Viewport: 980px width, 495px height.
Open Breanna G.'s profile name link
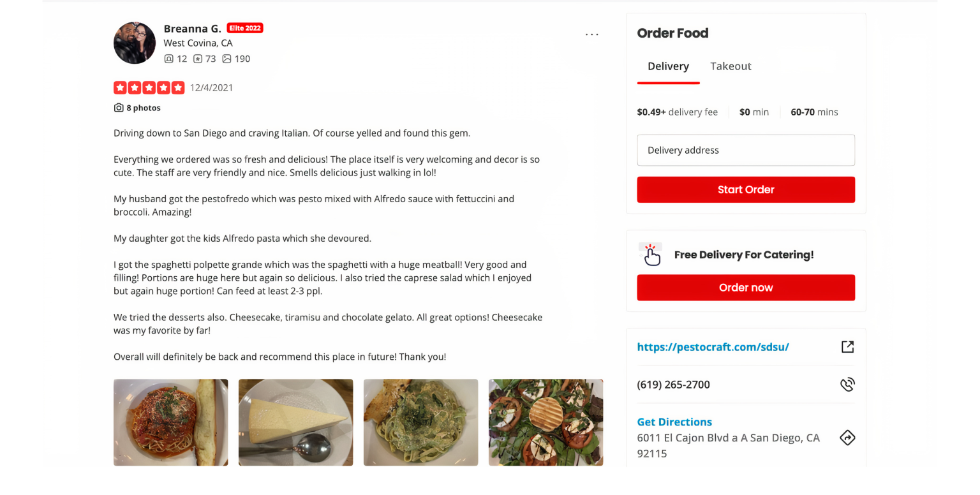(x=192, y=28)
